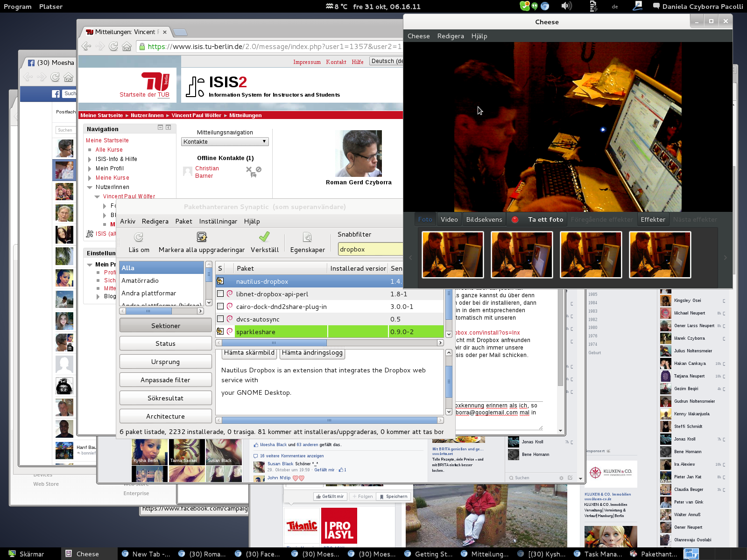This screenshot has height=560, width=747.
Task: Click first photo thumbnail in Cheese strip
Action: (x=452, y=255)
